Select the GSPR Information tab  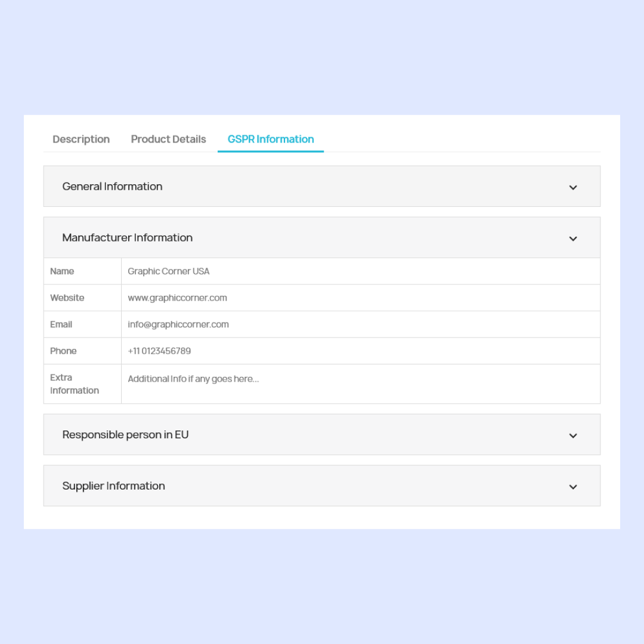click(271, 140)
